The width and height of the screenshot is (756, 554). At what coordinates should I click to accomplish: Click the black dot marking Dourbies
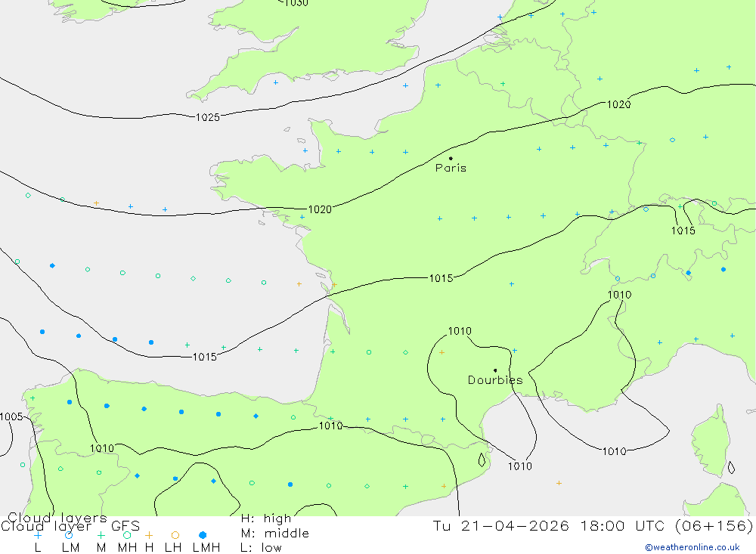495,370
